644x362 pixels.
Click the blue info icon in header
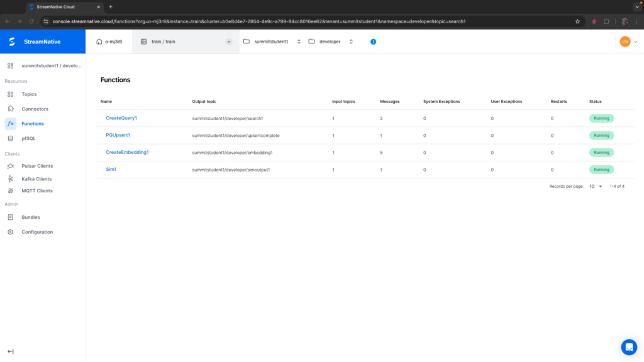point(373,41)
